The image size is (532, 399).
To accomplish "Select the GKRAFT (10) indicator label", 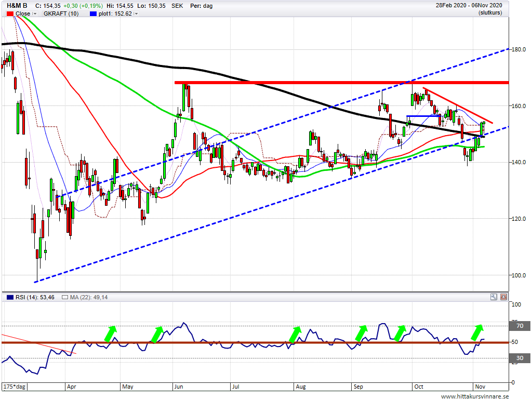I will tap(61, 14).
